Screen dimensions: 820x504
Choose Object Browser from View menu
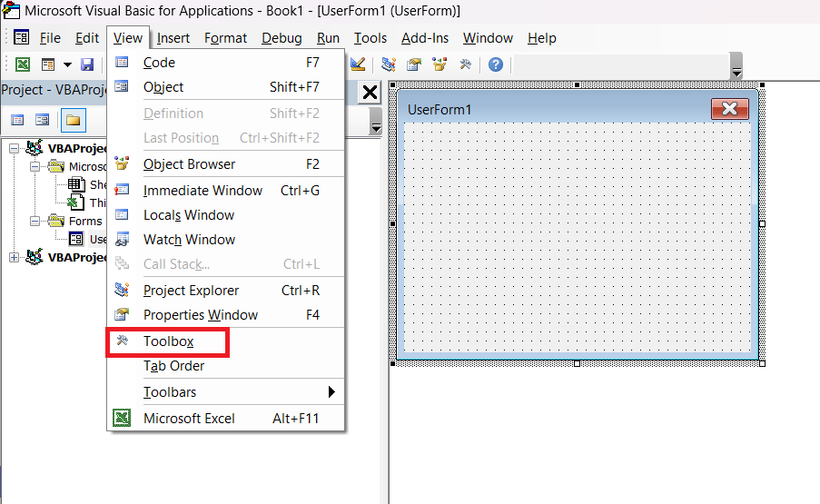[225, 164]
